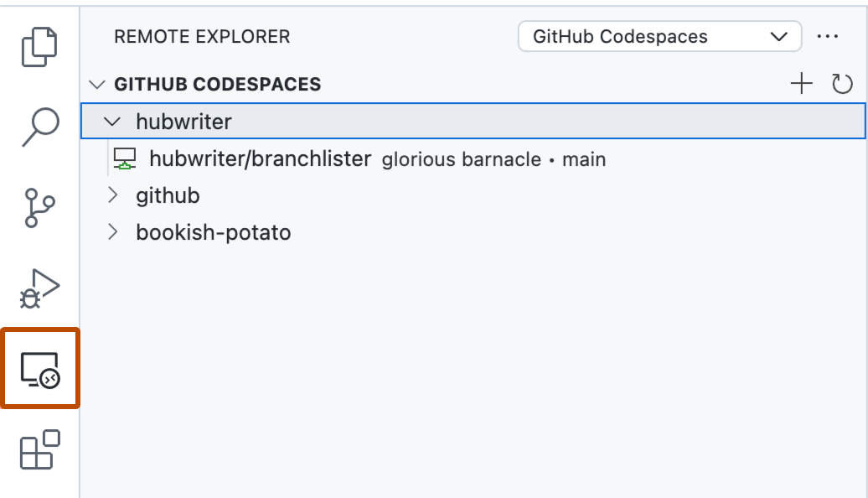
Task: Collapse the hubwriter tree node
Action: [x=111, y=122]
